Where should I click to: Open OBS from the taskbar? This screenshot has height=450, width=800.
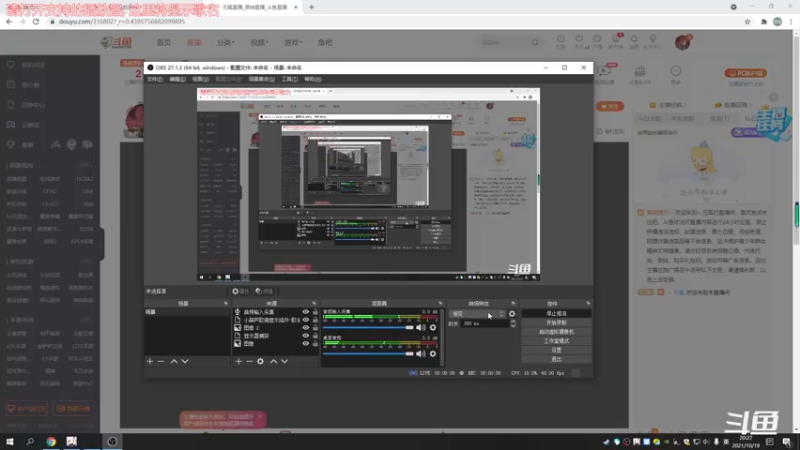(x=112, y=441)
